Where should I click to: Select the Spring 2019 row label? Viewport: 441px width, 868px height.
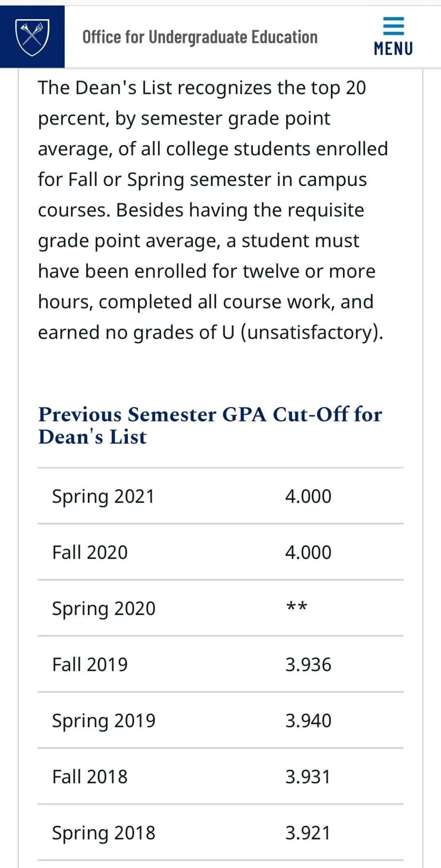[x=104, y=721]
